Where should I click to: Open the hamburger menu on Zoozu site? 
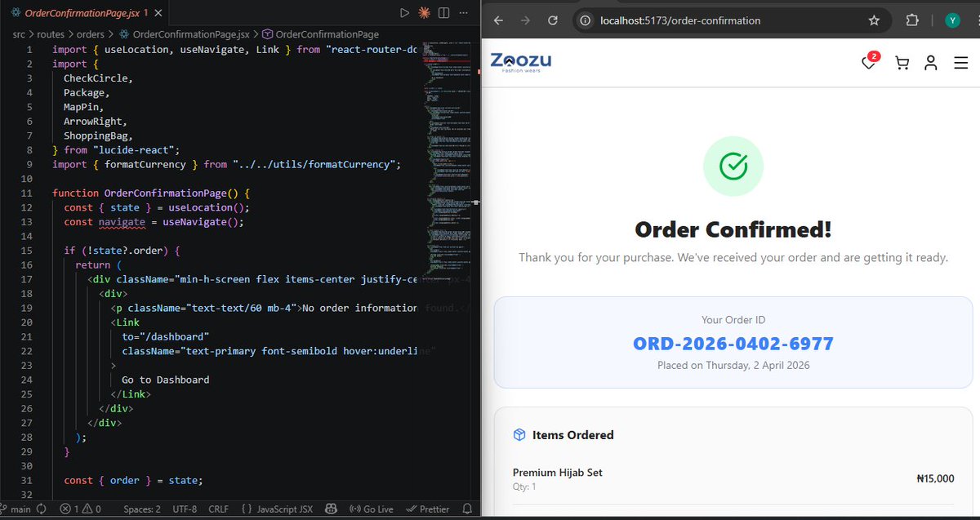point(960,63)
